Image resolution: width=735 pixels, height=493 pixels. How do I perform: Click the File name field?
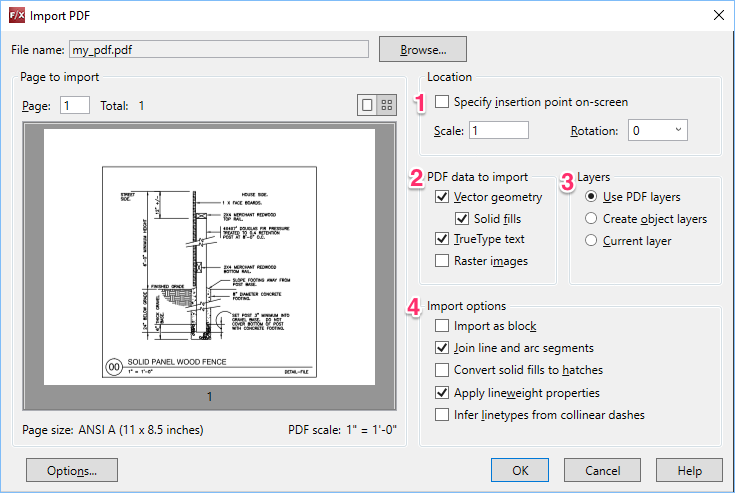(219, 50)
